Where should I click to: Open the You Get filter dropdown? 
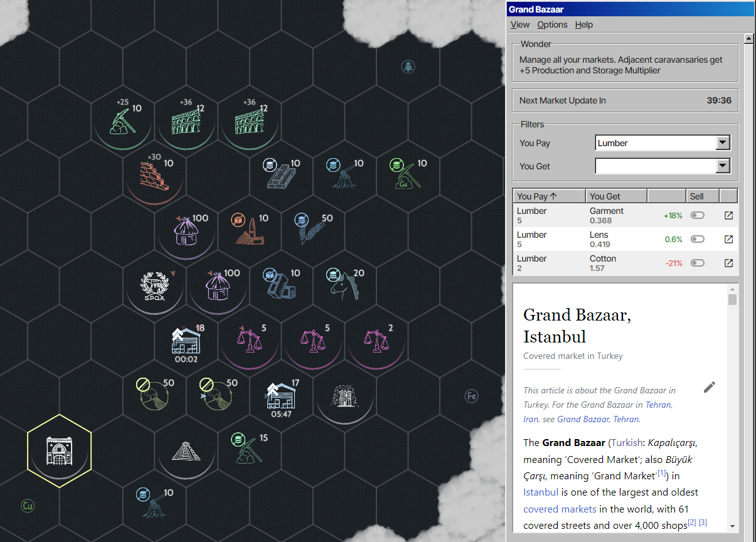click(x=723, y=166)
